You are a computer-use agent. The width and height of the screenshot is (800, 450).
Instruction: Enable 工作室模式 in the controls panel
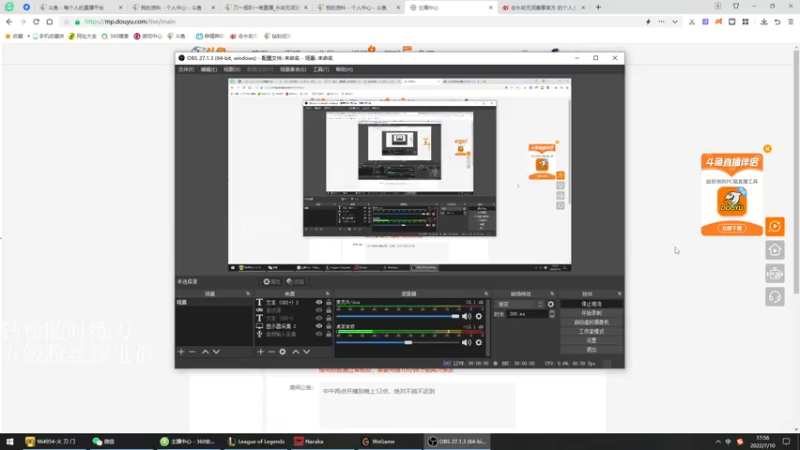pos(591,332)
